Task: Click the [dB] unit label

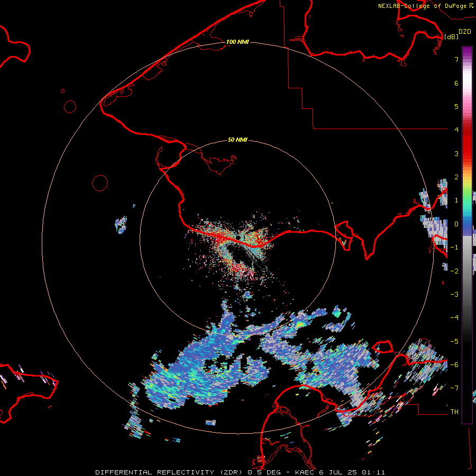Action: point(451,36)
